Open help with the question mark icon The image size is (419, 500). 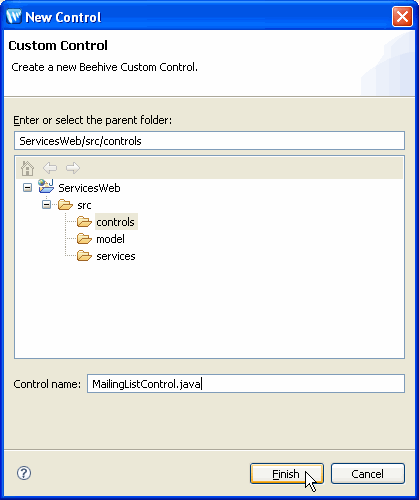click(x=24, y=473)
